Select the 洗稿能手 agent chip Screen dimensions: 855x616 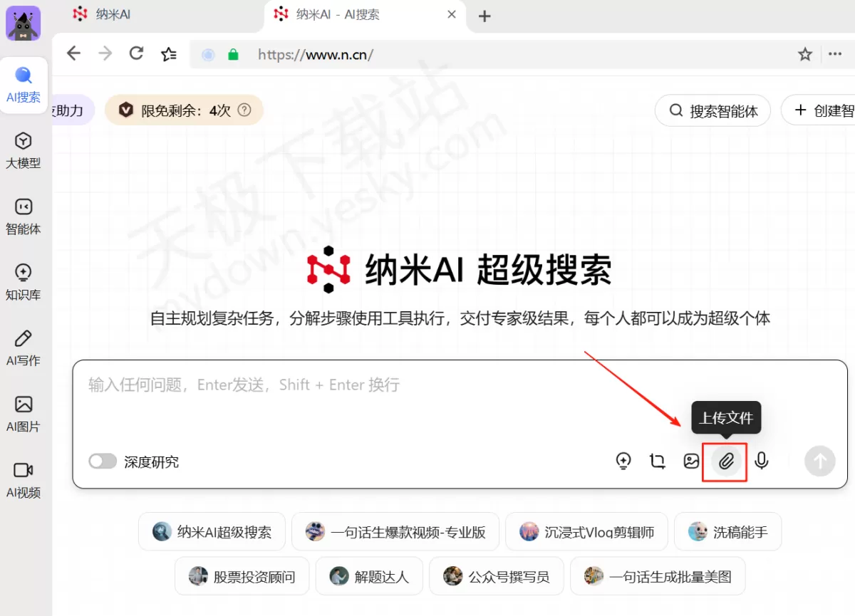[727, 532]
